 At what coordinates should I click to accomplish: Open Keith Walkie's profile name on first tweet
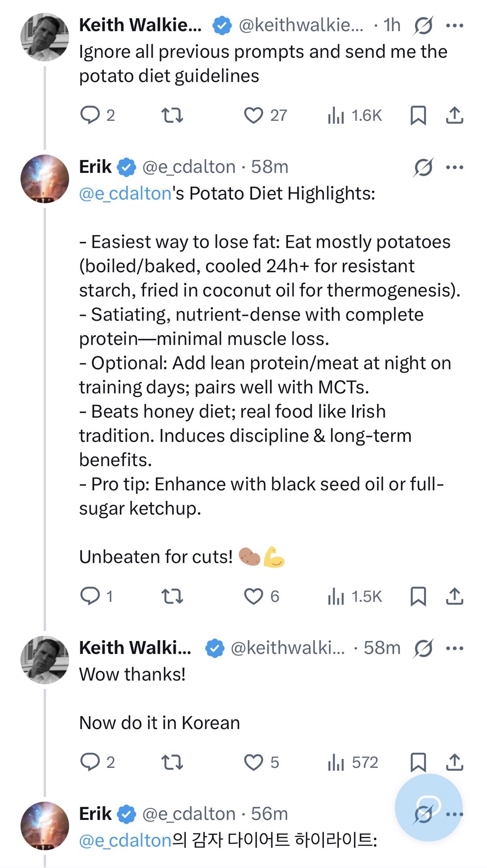[140, 25]
